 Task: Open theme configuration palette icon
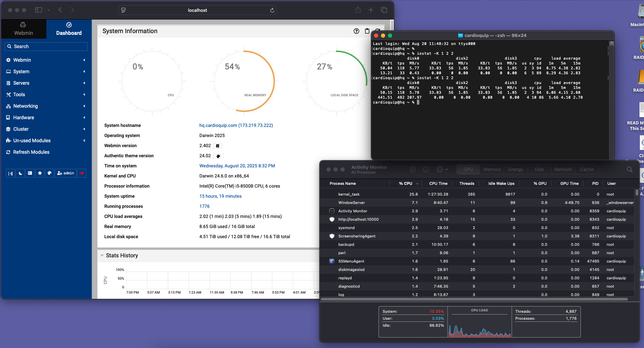tap(50, 173)
